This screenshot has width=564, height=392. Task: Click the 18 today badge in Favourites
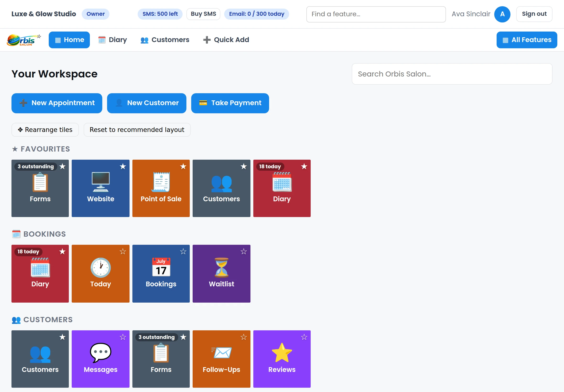tap(270, 167)
